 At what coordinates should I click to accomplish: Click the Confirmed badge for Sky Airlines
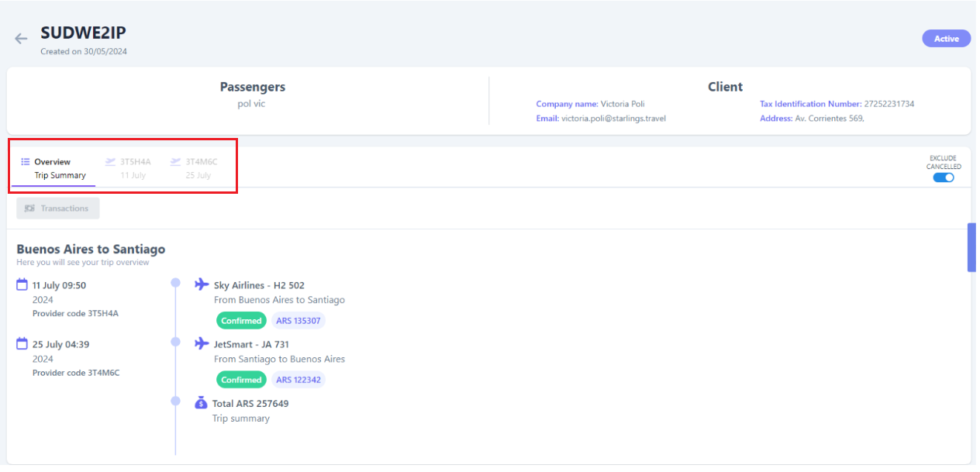tap(241, 321)
